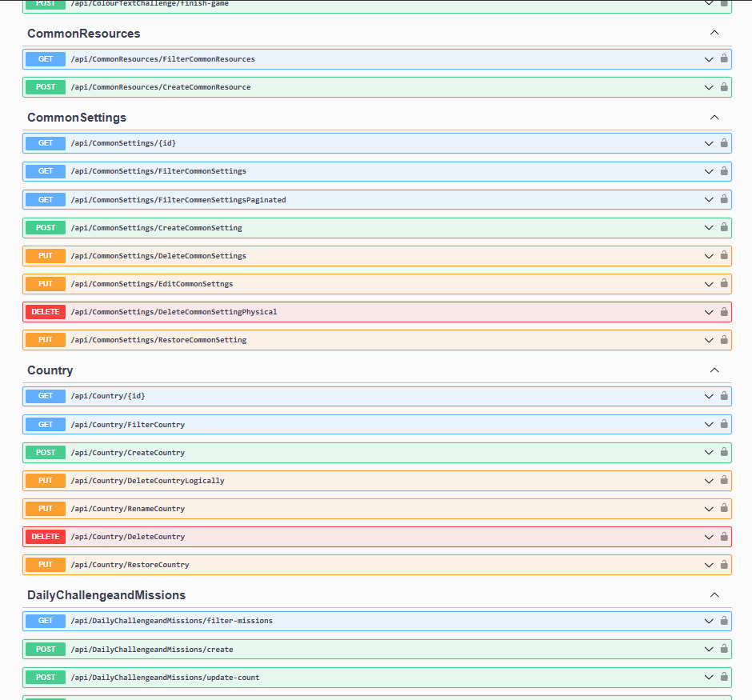This screenshot has height=700, width=752.
Task: Open authorization lock for POST /api/CommonSettings/CreateCommonSetting
Action: click(x=724, y=227)
